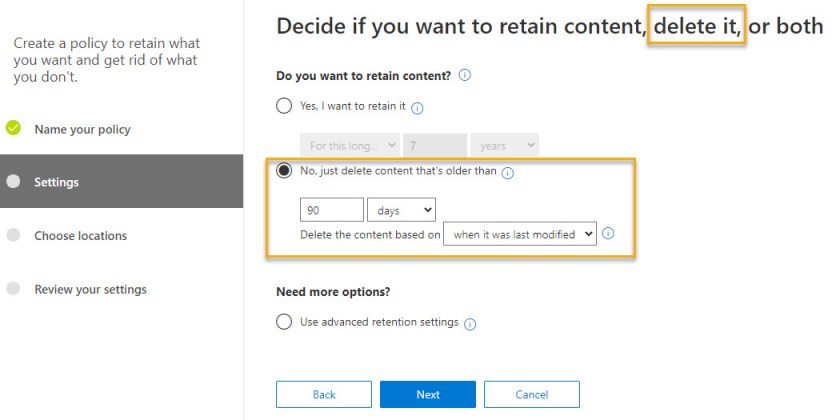
Task: Click info icon beside "No, just delete content" option
Action: tap(507, 172)
